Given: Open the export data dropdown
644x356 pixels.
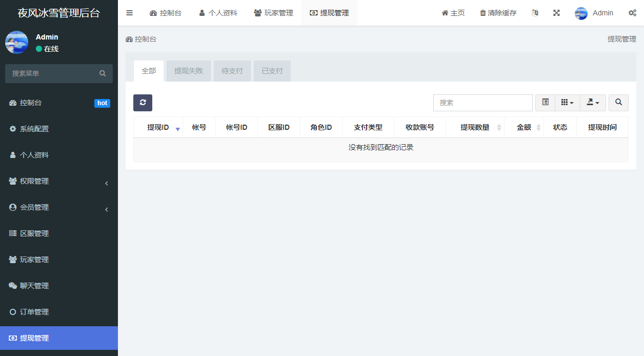Looking at the screenshot, I should pos(593,103).
